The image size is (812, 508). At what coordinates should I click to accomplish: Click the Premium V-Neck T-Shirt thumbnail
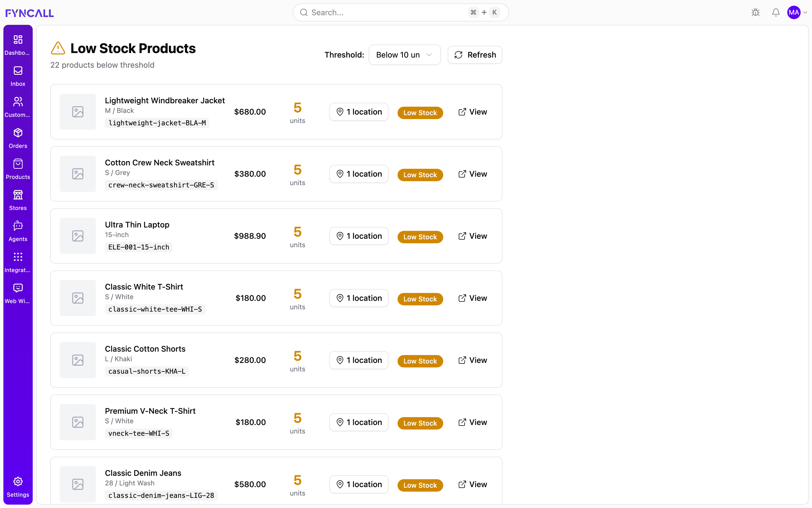pyautogui.click(x=78, y=422)
